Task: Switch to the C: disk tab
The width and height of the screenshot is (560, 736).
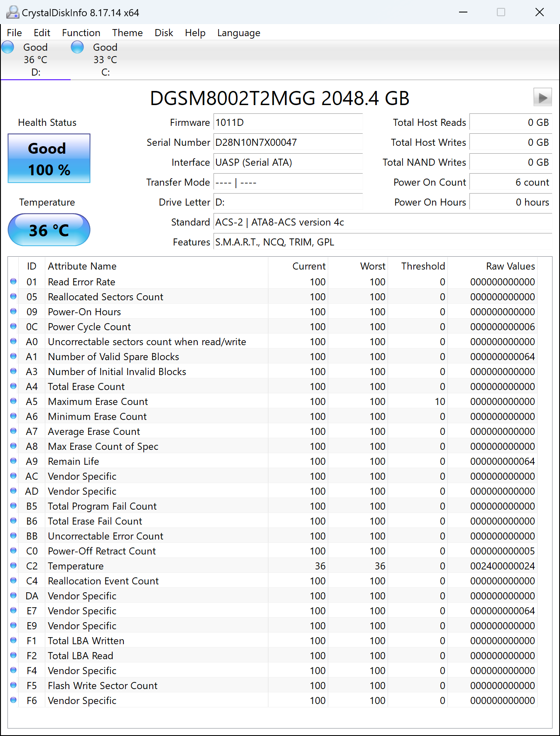Action: 106,60
